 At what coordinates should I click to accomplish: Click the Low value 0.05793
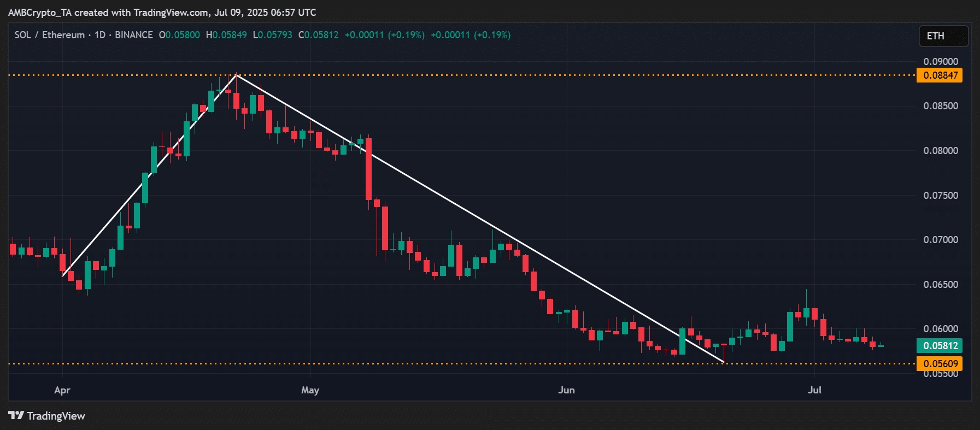275,35
